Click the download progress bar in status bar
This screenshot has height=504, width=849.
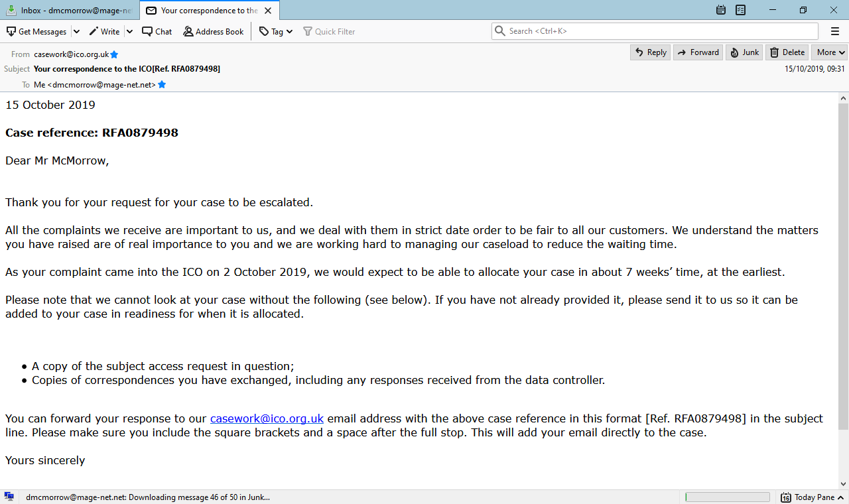click(727, 497)
